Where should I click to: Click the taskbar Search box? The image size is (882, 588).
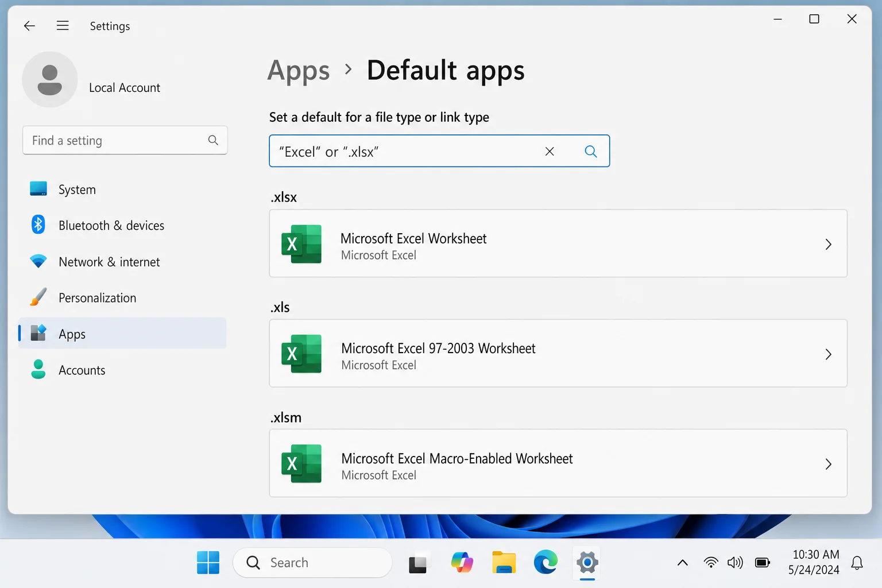(312, 563)
